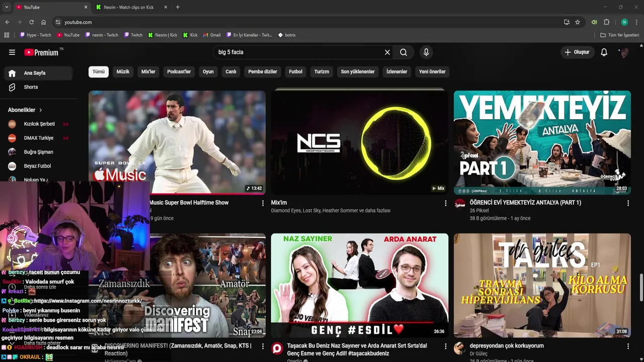The width and height of the screenshot is (644, 362).
Task: Select the Canlı filter chip
Action: (231, 71)
